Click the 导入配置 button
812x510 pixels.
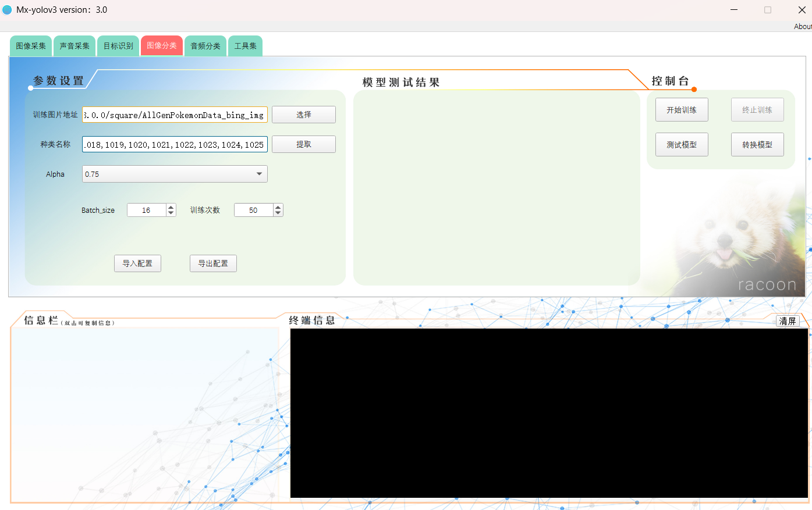(137, 263)
